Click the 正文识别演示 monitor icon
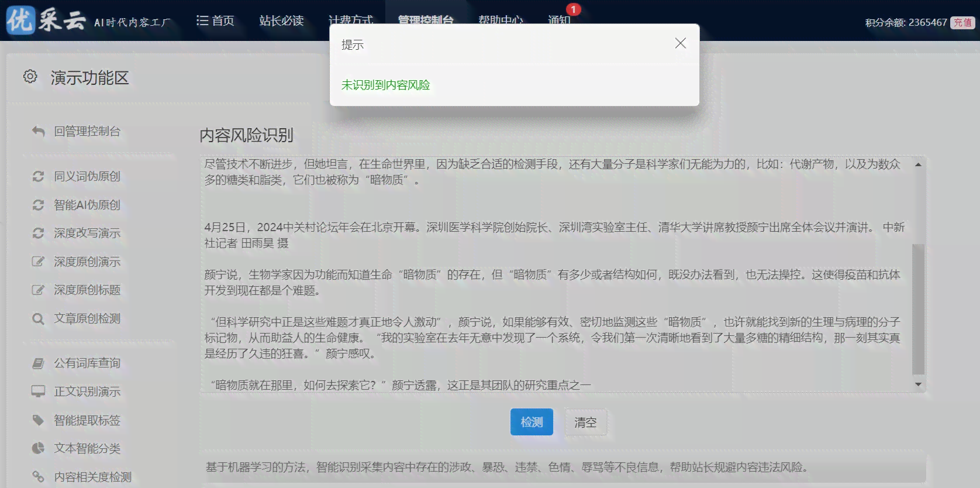This screenshot has width=980, height=488. coord(38,391)
